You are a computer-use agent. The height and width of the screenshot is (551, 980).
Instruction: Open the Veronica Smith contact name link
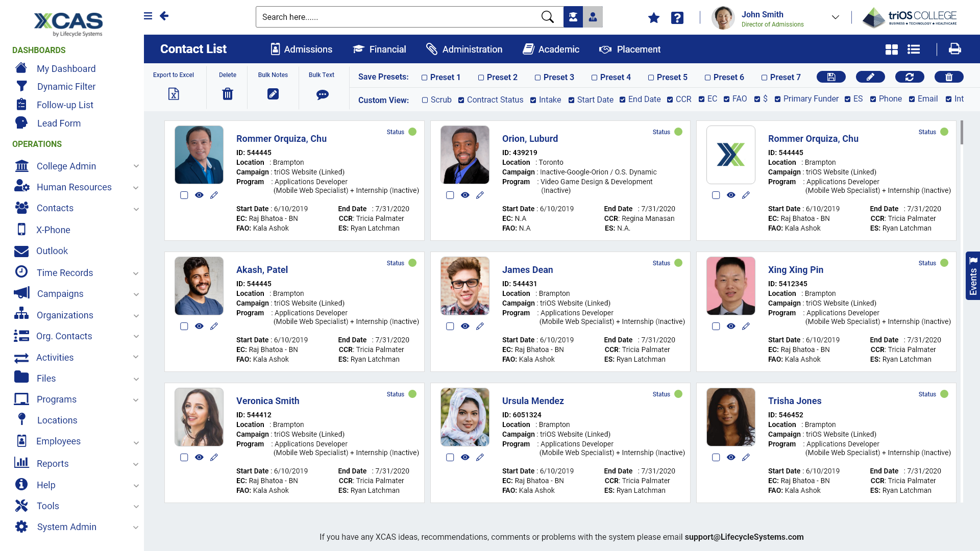pyautogui.click(x=267, y=401)
